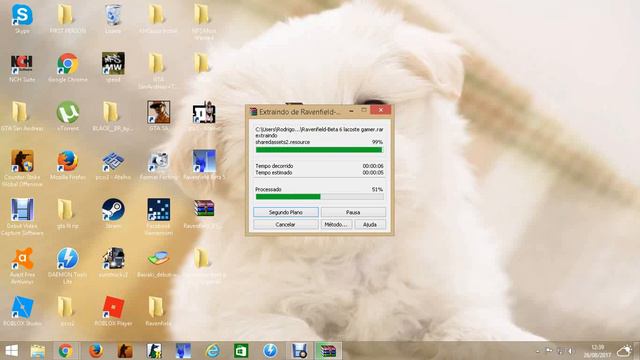The image size is (640, 360).
Task: Select the GTA San Andreas desktop folder
Action: pyautogui.click(x=22, y=116)
